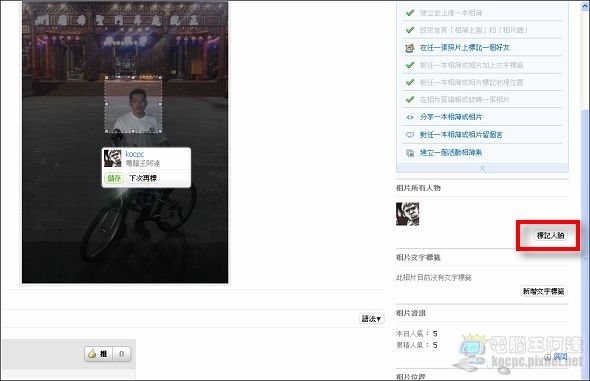Viewport: 590px width, 381px height.
Task: Click the 相片資訊 section heading
Action: (x=411, y=313)
